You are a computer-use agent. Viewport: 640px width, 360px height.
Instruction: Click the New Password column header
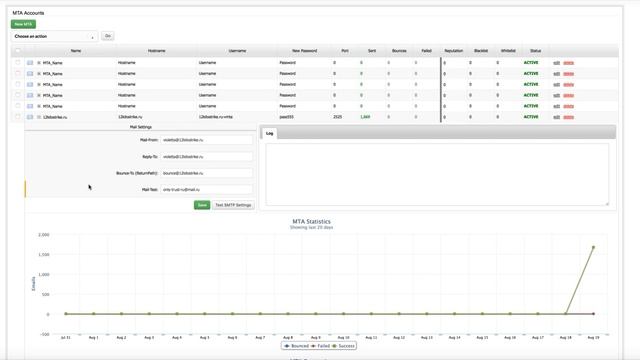tap(304, 51)
